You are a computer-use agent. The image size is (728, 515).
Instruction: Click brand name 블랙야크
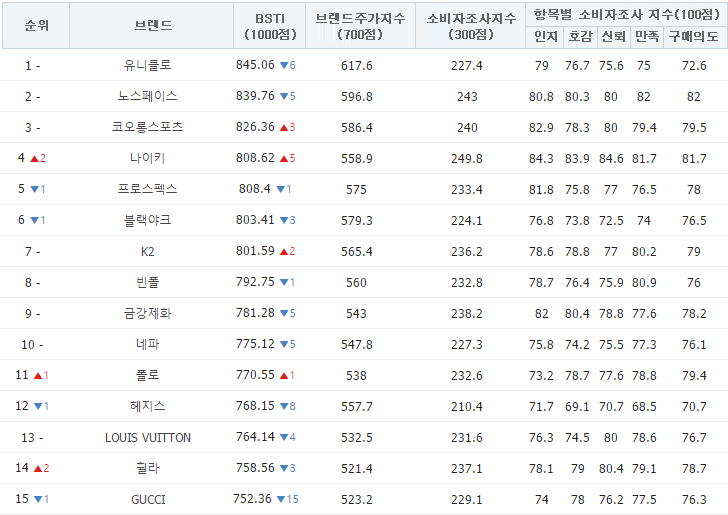click(x=148, y=220)
